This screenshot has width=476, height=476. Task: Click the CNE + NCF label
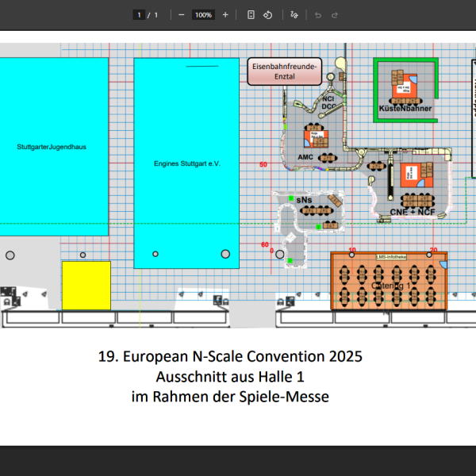click(x=413, y=212)
